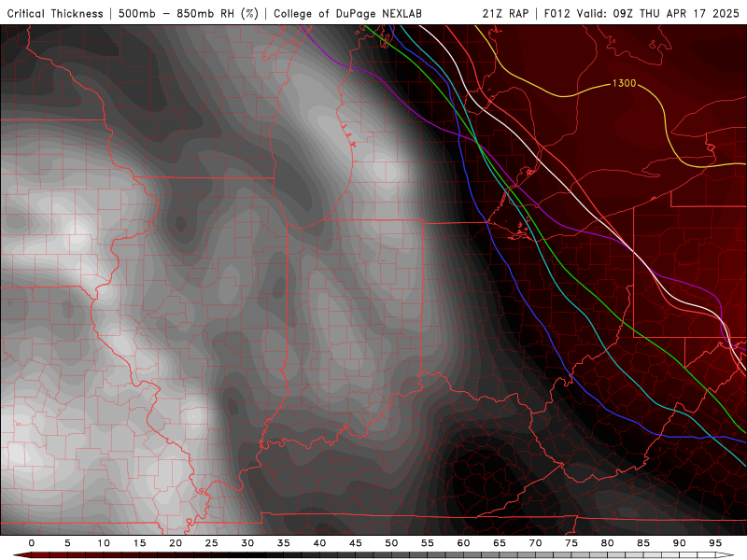
Task: Click the 'Critical Thickness' title text
Action: pyautogui.click(x=55, y=13)
